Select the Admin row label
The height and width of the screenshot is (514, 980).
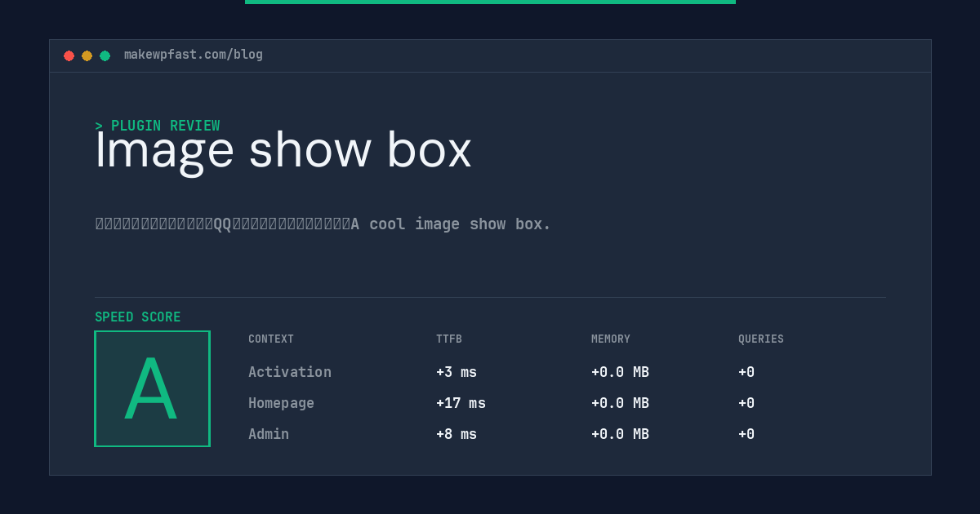point(269,434)
